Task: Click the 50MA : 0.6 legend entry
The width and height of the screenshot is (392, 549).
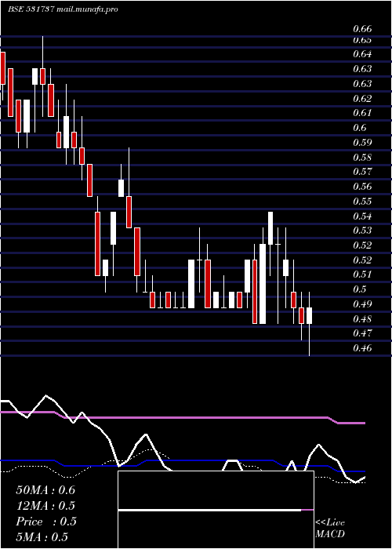Action: pyautogui.click(x=45, y=490)
